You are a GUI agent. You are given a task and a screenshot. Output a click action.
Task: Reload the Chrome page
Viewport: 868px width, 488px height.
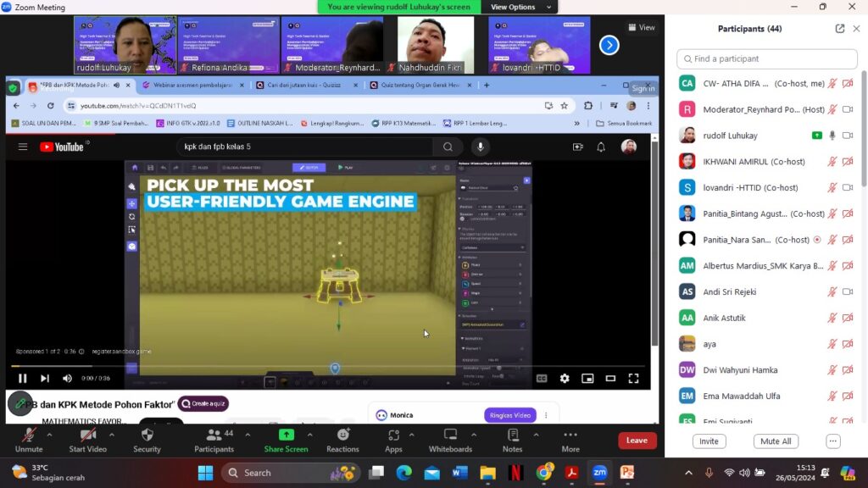point(50,106)
